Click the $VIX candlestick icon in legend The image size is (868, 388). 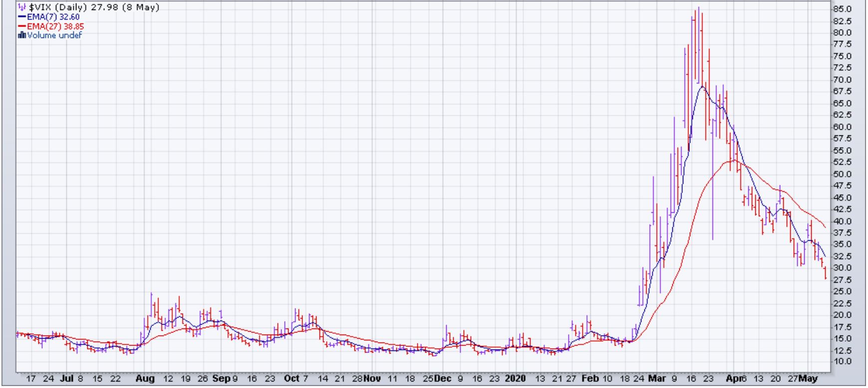(x=22, y=7)
